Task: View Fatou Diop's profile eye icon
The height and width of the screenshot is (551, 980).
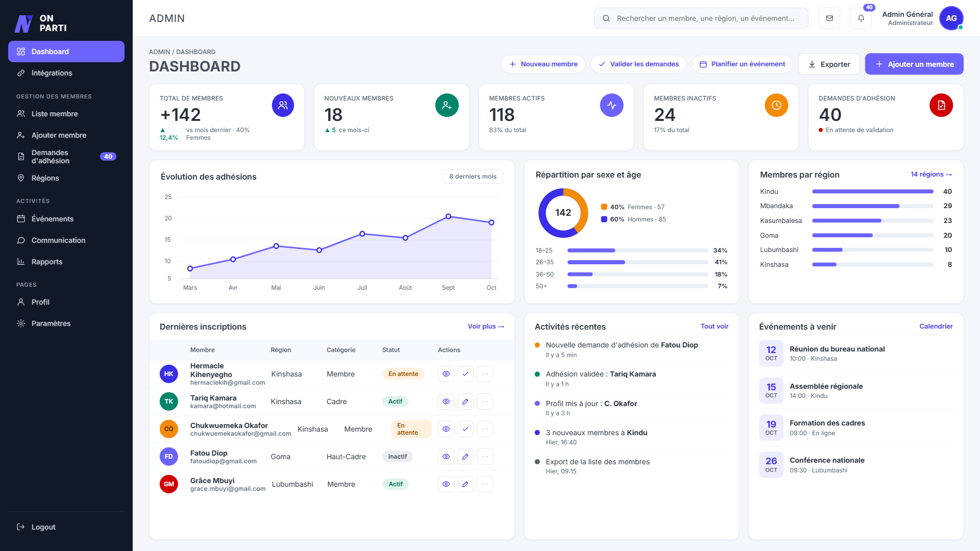Action: 446,457
